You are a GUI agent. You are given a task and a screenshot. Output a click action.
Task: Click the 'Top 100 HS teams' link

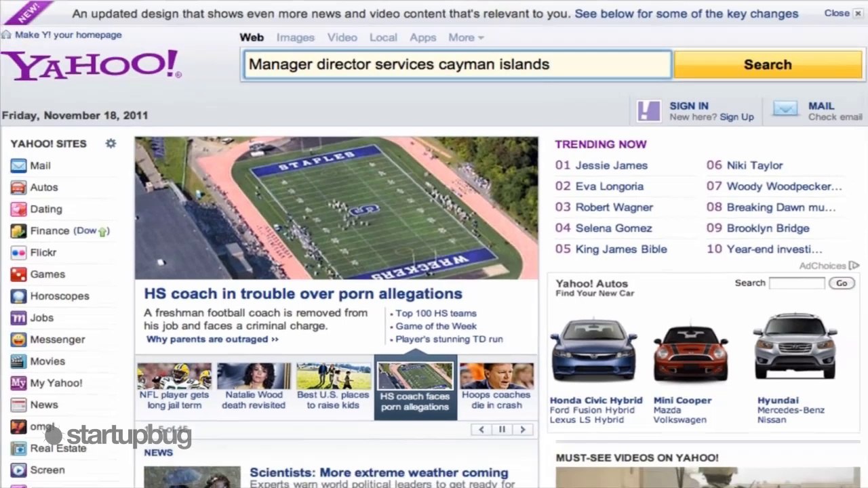[x=436, y=313]
